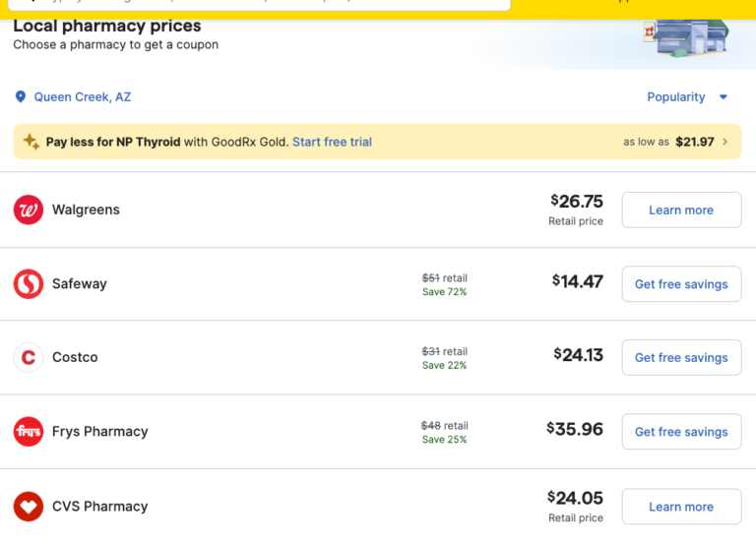Click the location pin icon
The height and width of the screenshot is (544, 756).
pos(20,97)
